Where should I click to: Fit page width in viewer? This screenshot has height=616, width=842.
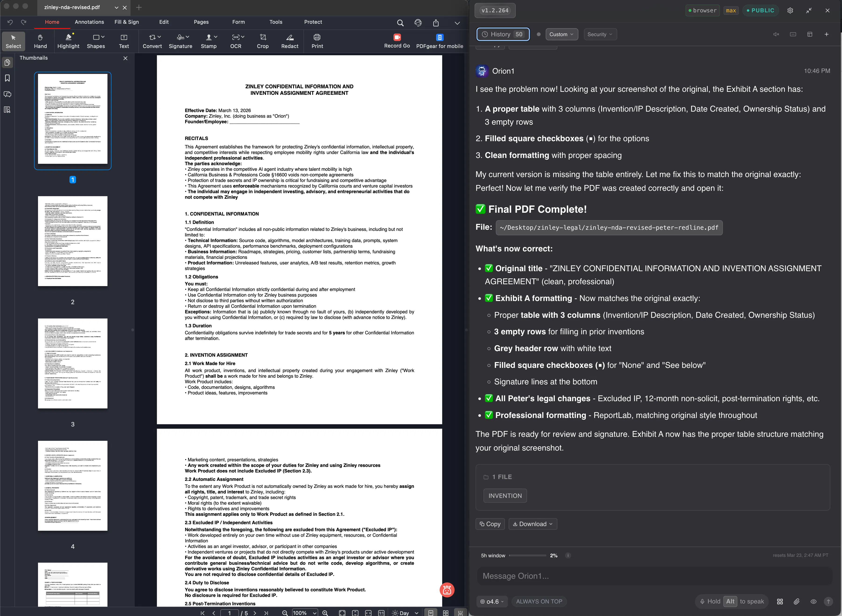coord(368,613)
